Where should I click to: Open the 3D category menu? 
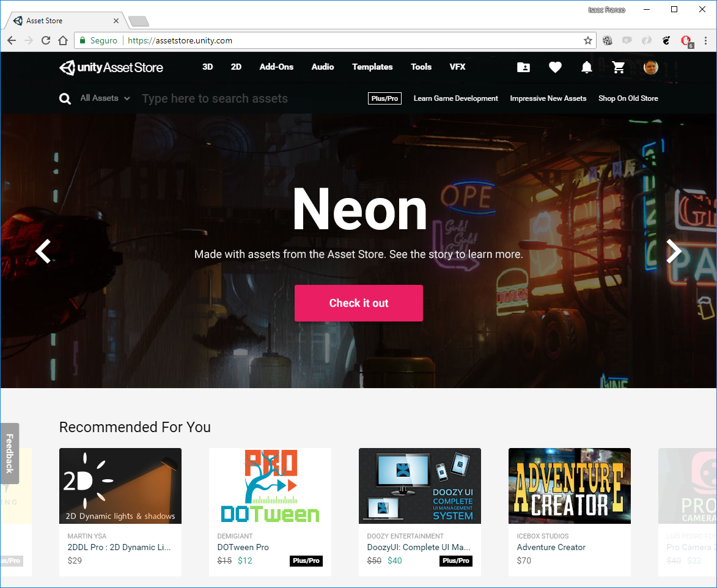coord(208,67)
